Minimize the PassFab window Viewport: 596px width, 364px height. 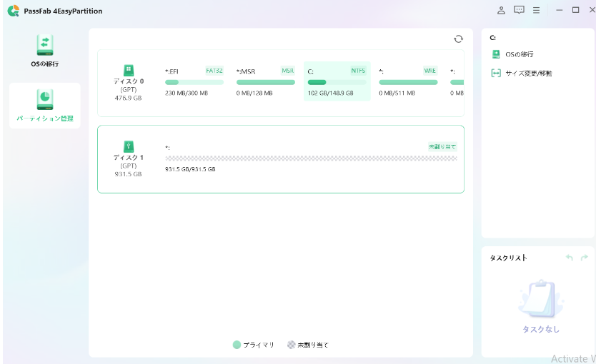559,10
